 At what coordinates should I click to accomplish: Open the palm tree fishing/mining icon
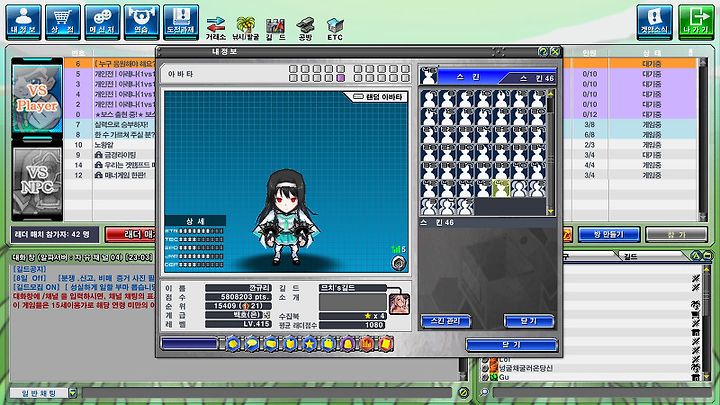click(245, 28)
